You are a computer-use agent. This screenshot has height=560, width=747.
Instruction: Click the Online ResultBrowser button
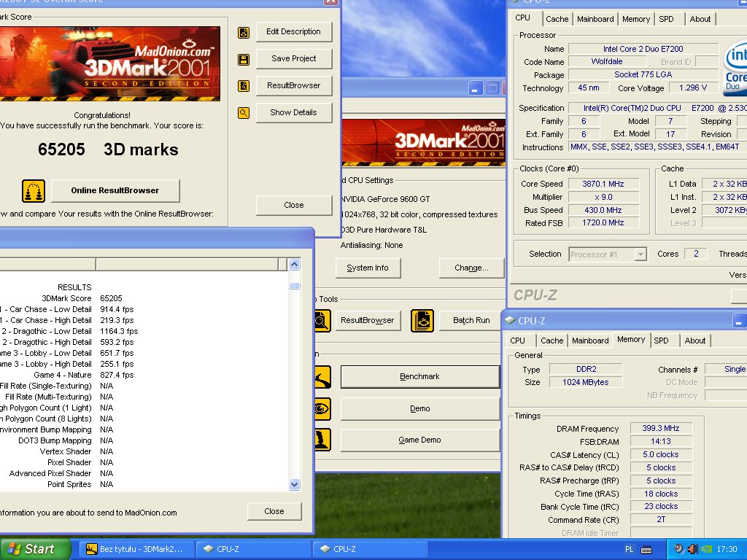point(115,190)
